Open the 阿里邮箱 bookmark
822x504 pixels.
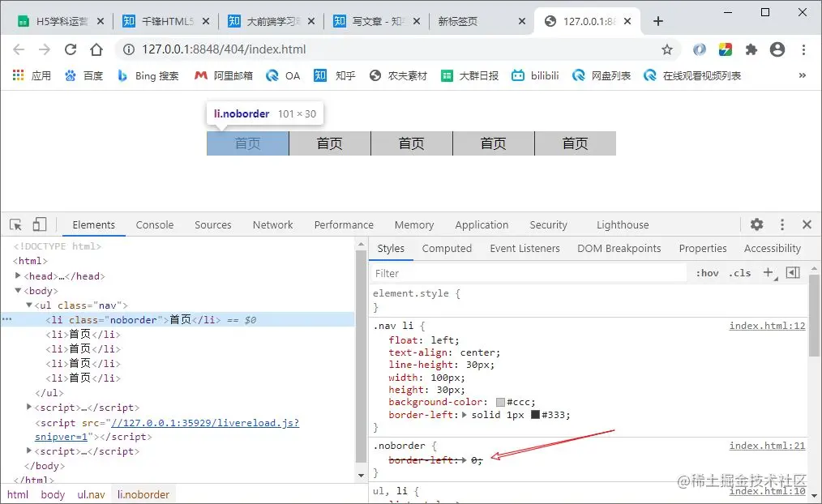click(223, 75)
